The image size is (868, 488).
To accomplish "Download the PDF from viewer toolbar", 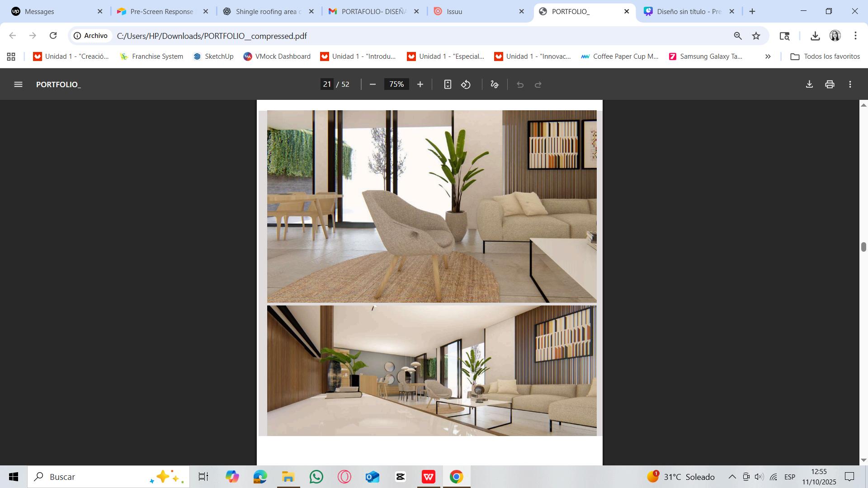I will (809, 84).
